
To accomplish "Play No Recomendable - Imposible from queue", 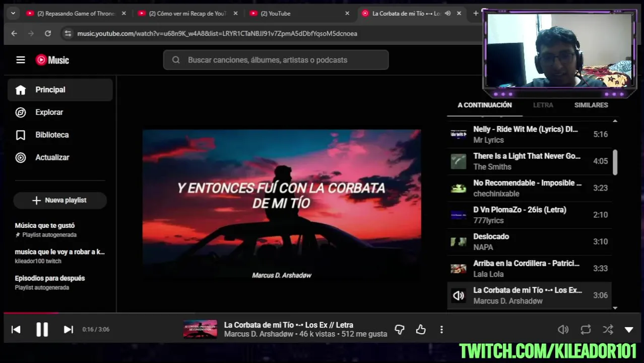I will [529, 188].
